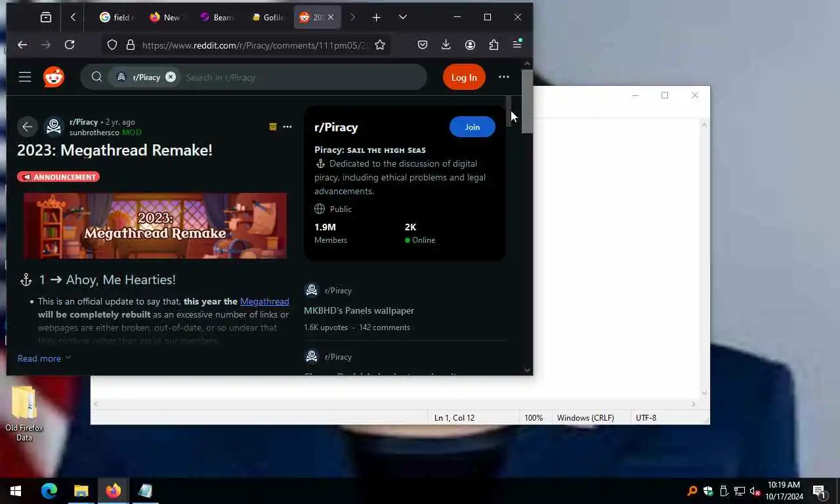Expand post with Read more
This screenshot has width=840, height=504.
[44, 358]
